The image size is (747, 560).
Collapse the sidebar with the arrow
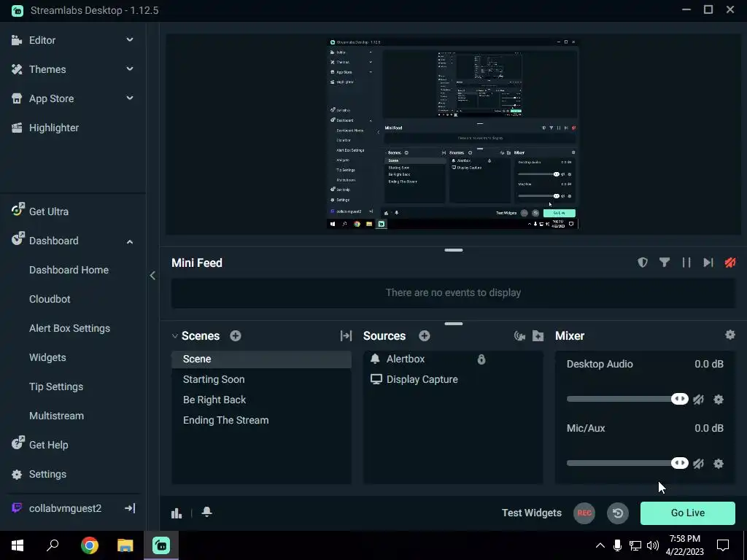point(152,275)
